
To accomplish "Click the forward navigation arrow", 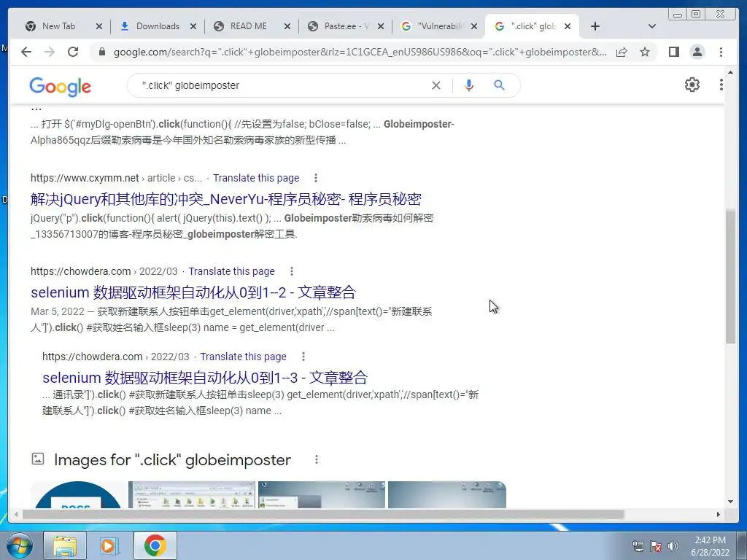I will 50,52.
